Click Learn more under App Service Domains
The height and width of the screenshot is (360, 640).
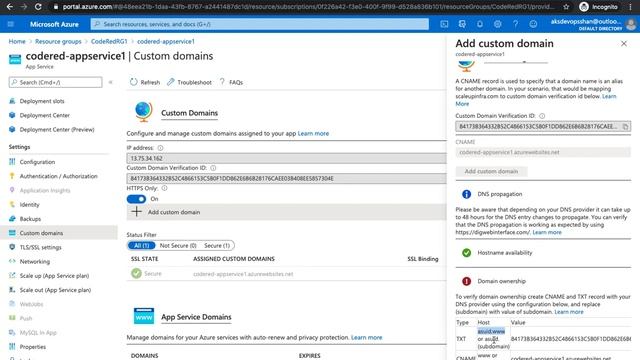point(367,338)
